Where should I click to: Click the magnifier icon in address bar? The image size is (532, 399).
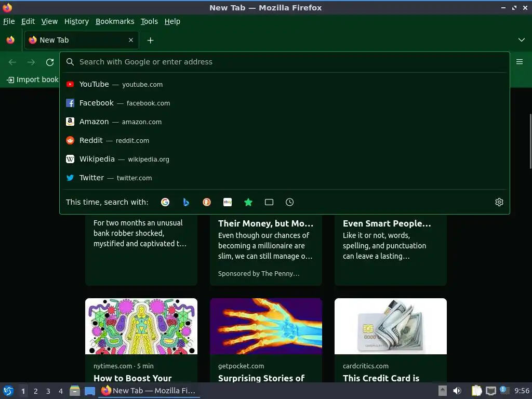(70, 62)
